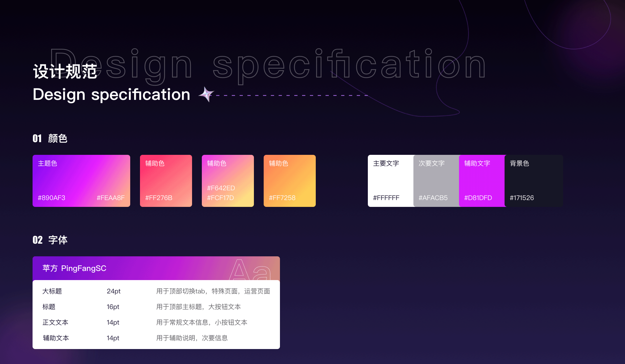This screenshot has height=364, width=625.
Task: Pick the magenta auxiliary text swatch #D81DFD
Action: pos(482,181)
